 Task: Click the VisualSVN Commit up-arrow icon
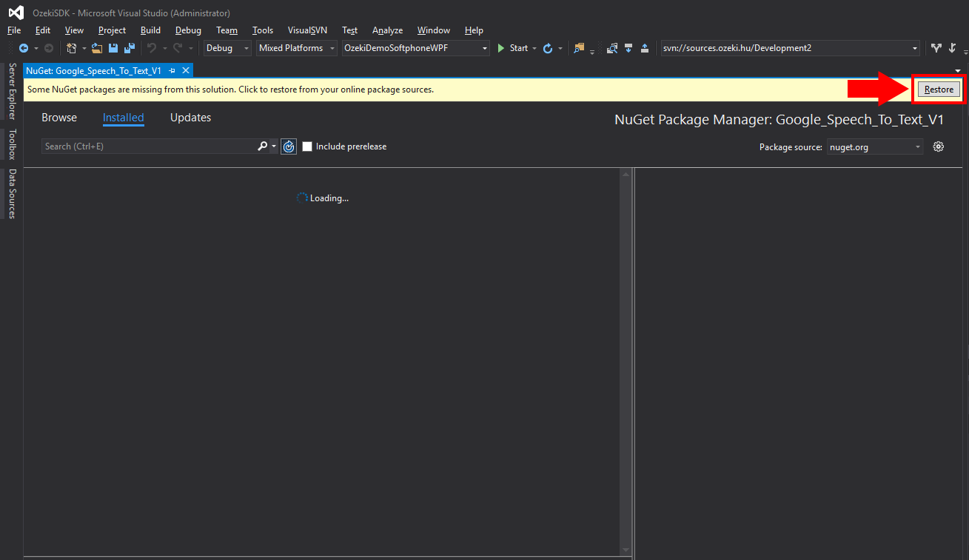coord(645,48)
